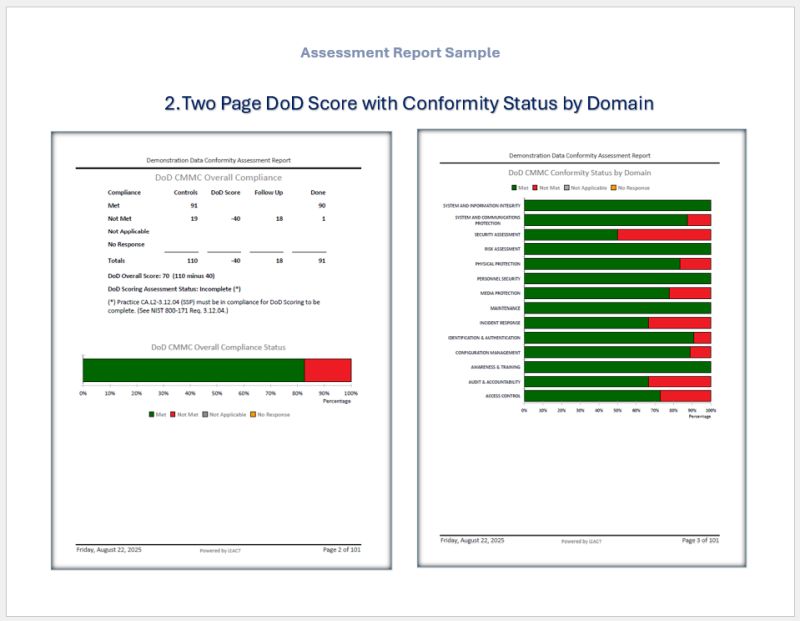The image size is (800, 621).
Task: Click the Page 2 of 101 footer text
Action: [x=341, y=550]
